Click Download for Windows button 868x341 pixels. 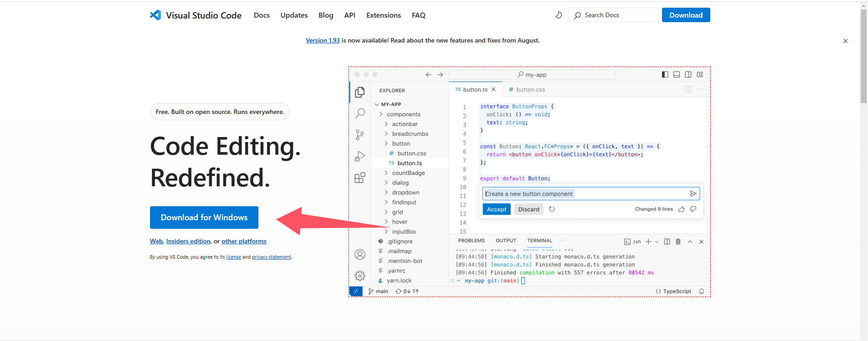pyautogui.click(x=204, y=218)
